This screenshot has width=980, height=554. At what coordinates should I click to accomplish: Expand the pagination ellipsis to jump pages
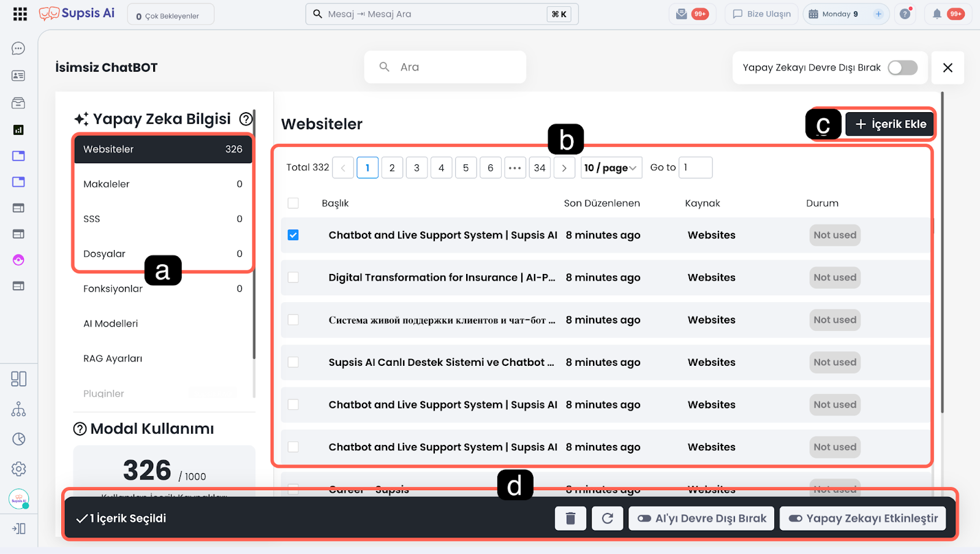(x=514, y=168)
